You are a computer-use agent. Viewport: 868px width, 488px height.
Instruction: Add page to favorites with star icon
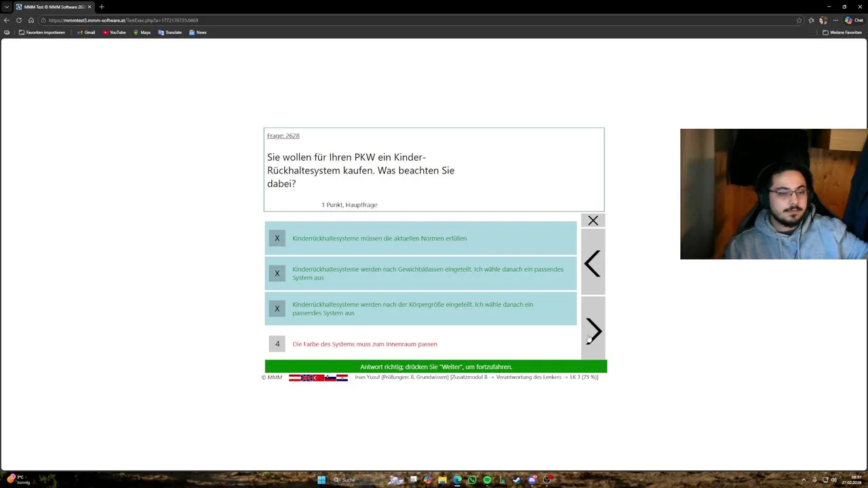tap(799, 20)
